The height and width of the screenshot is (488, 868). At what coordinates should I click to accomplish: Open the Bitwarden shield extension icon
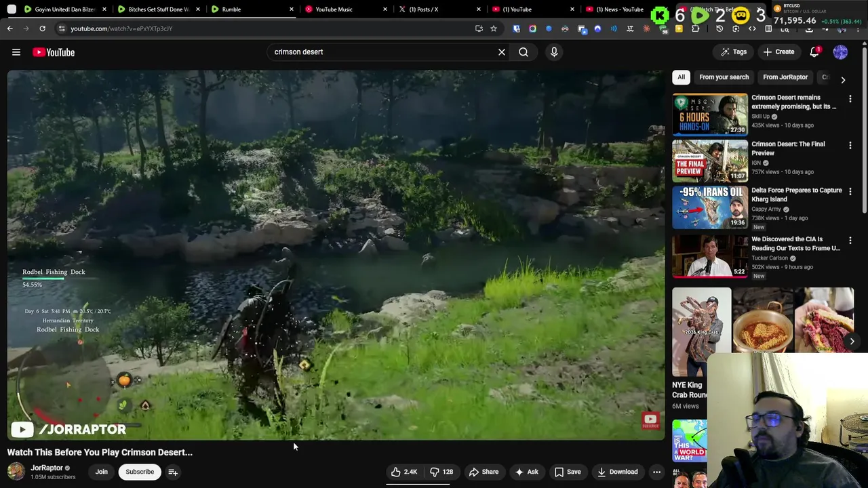tap(517, 28)
